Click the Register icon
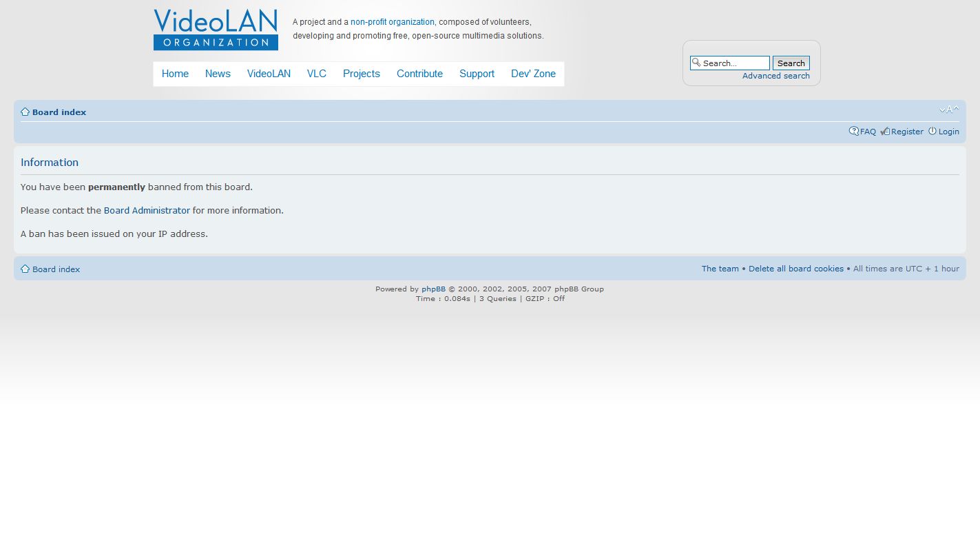 (x=885, y=132)
